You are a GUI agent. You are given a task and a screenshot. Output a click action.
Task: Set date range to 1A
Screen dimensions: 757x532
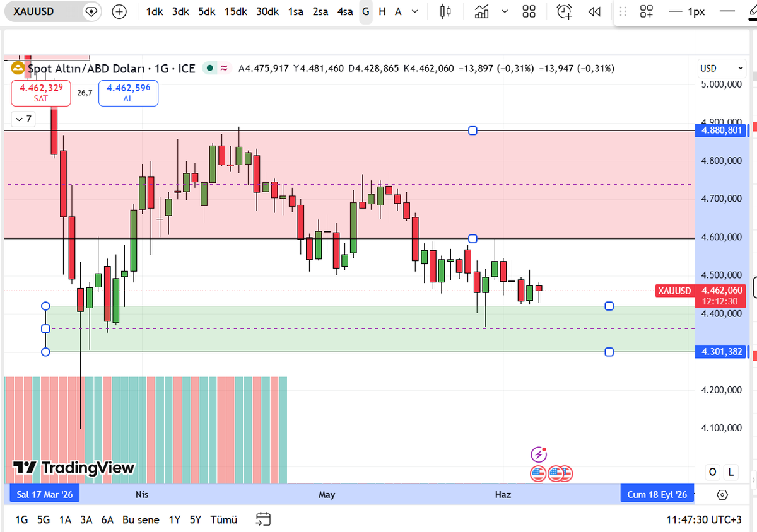pos(65,520)
